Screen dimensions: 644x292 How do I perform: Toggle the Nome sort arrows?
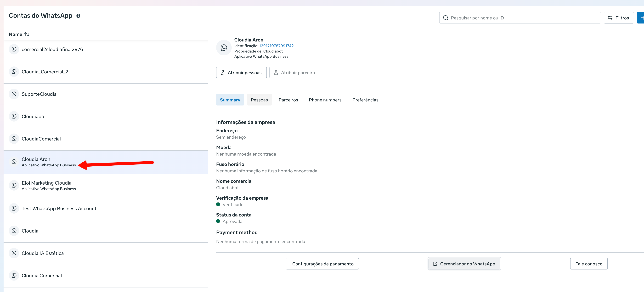tap(27, 34)
